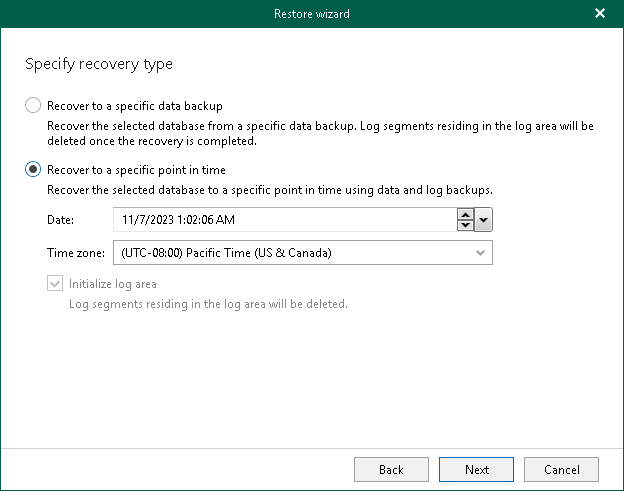Click the Restore wizard title bar
The image size is (624, 491).
(x=312, y=14)
